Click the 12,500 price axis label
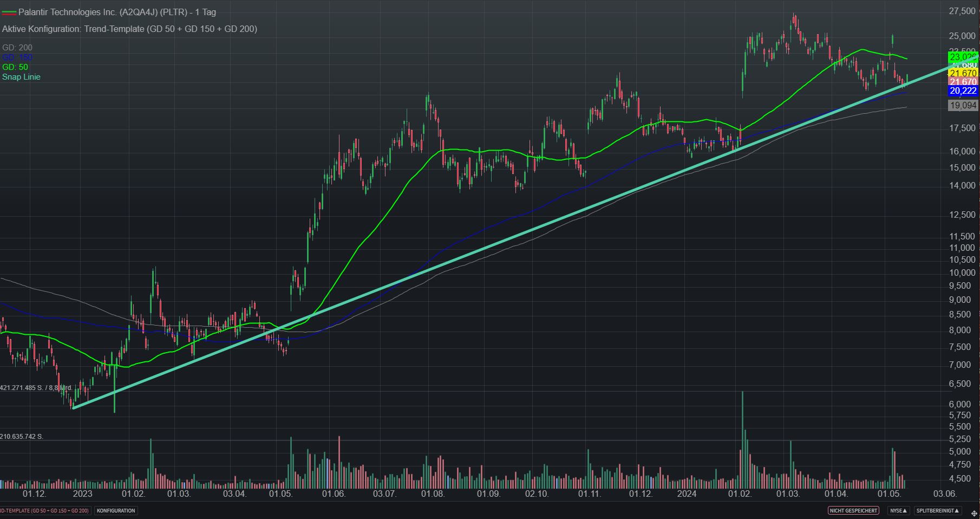This screenshot has height=519, width=980. tap(962, 215)
